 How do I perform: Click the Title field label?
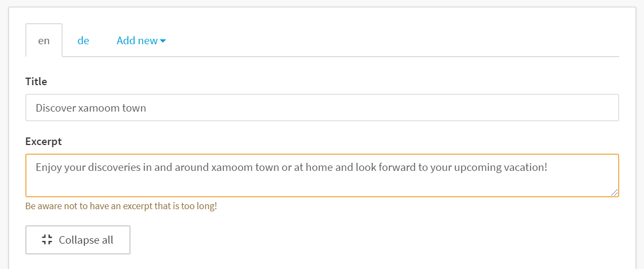click(x=36, y=81)
